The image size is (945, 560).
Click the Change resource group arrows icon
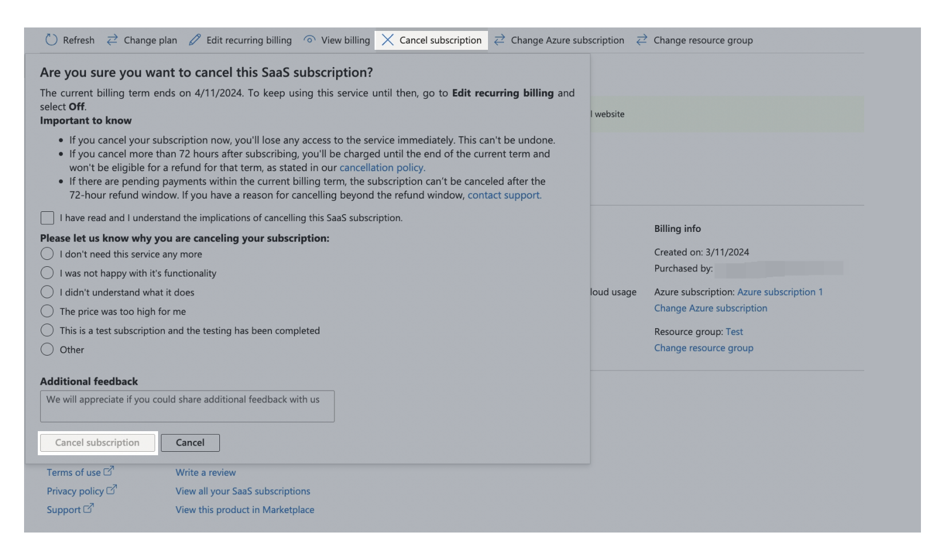[641, 40]
